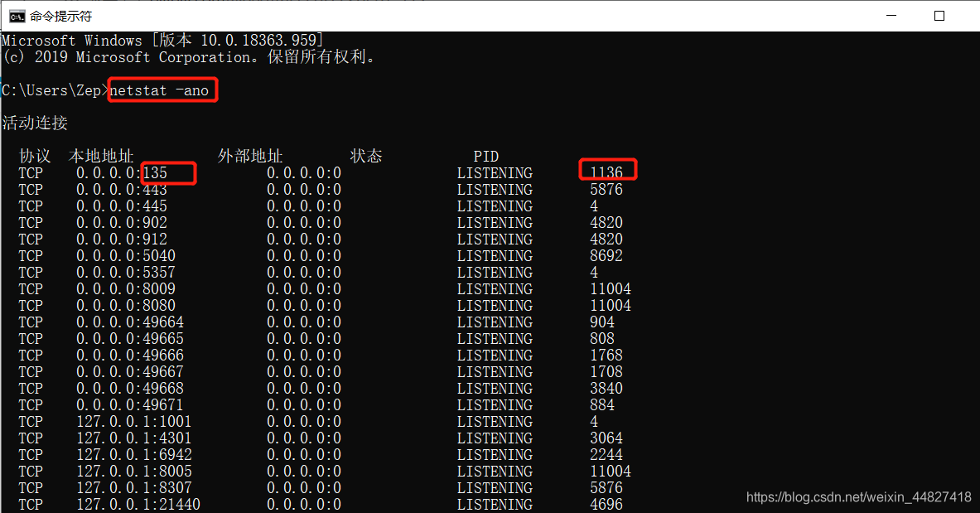Image resolution: width=980 pixels, height=513 pixels.
Task: Click local address 0.0.0.0:135
Action: (x=122, y=172)
